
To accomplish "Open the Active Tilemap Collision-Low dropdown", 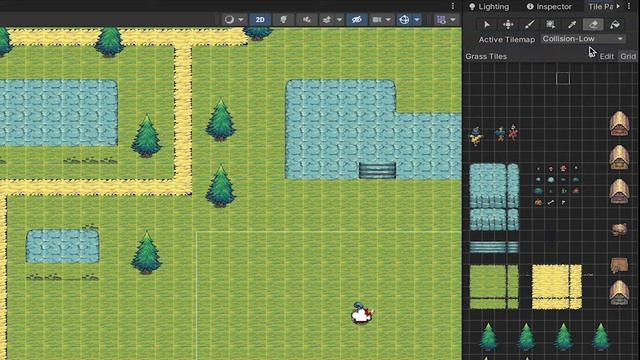I will (x=583, y=39).
